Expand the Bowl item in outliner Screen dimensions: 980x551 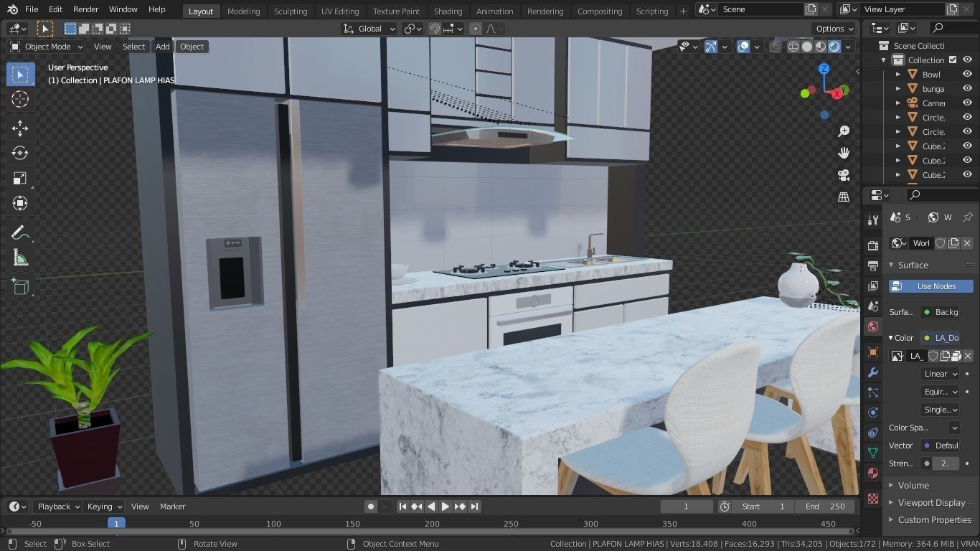pos(898,75)
